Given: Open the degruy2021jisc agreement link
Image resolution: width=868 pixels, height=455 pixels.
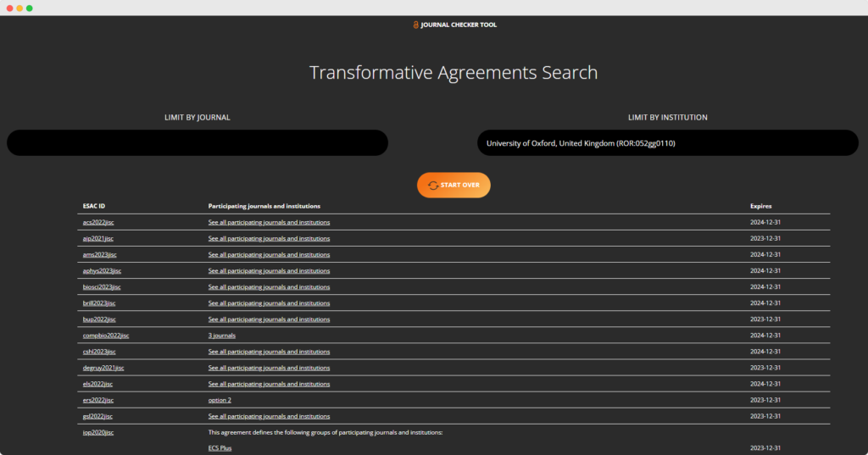Looking at the screenshot, I should (103, 368).
